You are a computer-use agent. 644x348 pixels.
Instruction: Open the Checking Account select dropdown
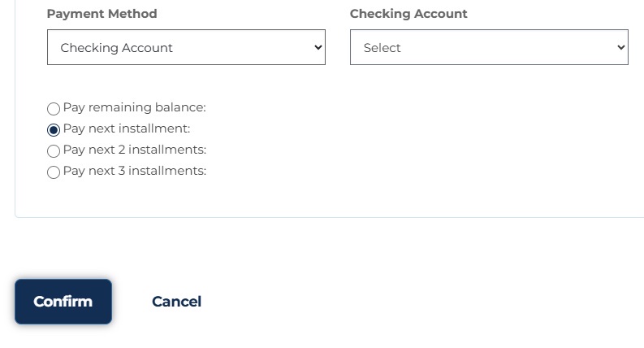point(489,47)
